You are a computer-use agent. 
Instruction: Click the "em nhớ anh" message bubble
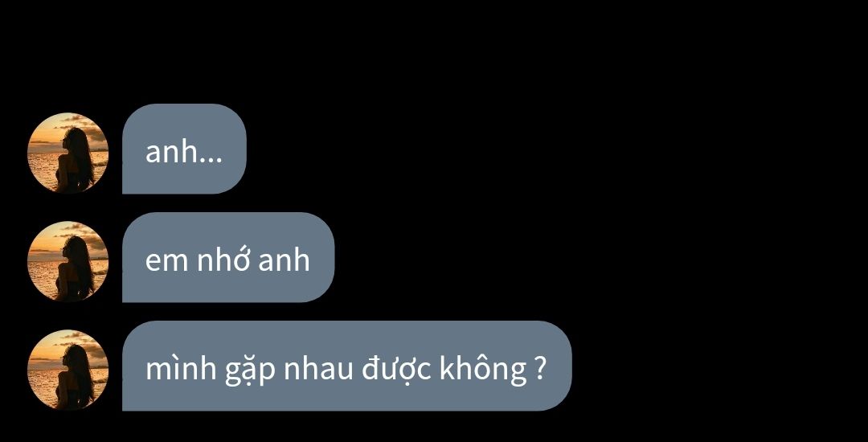(x=228, y=257)
